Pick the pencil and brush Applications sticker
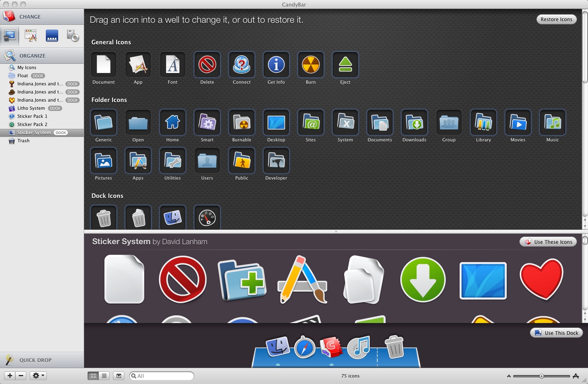 pos(303,279)
